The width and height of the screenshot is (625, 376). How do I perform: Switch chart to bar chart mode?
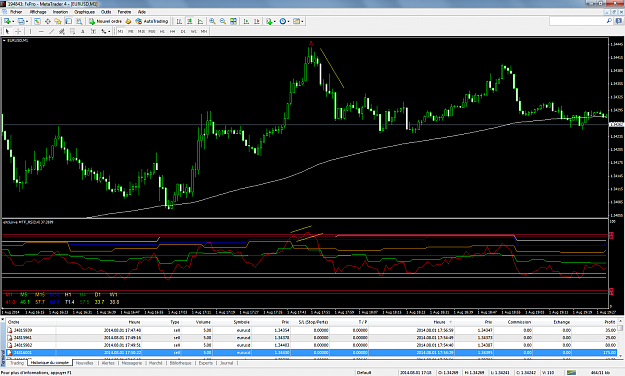pyautogui.click(x=179, y=21)
